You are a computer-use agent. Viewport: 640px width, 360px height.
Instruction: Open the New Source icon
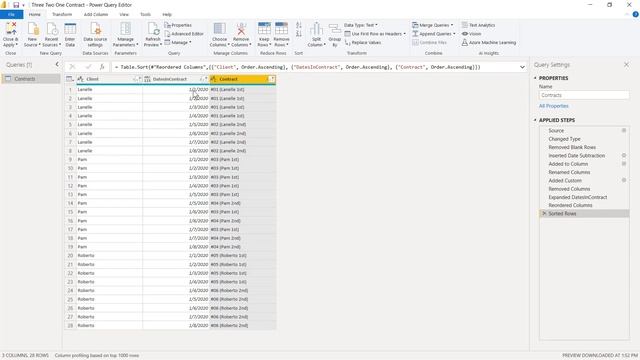(32, 34)
